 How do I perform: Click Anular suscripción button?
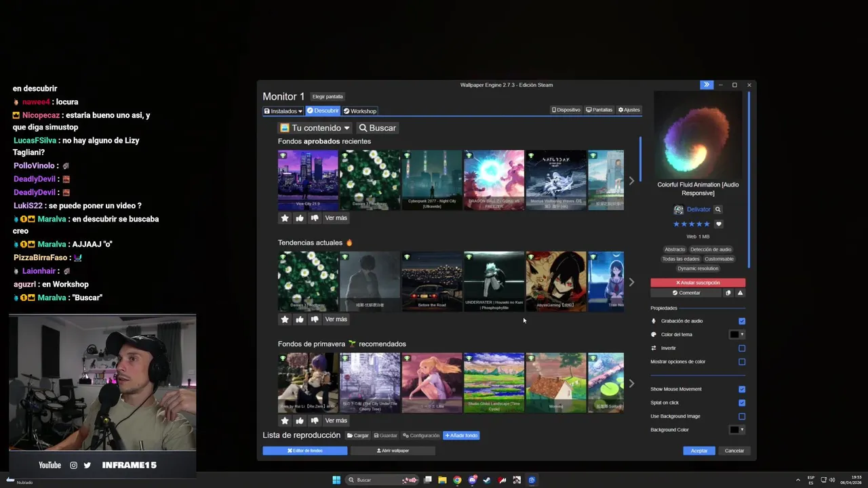click(x=698, y=283)
